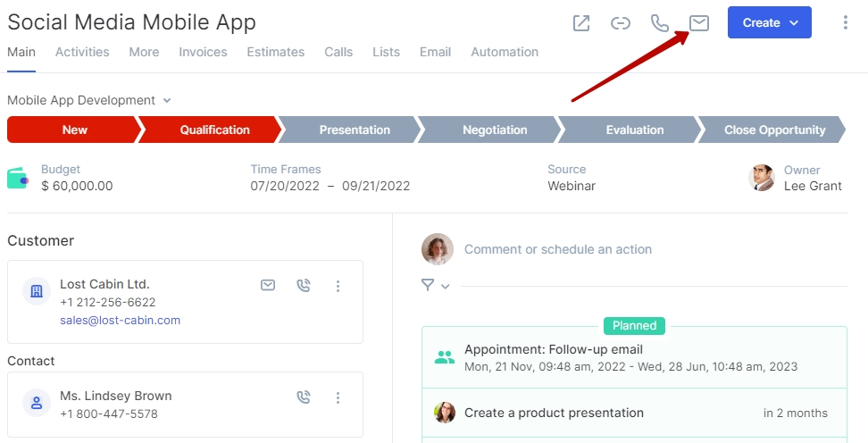Click the Planned status badge

point(634,326)
